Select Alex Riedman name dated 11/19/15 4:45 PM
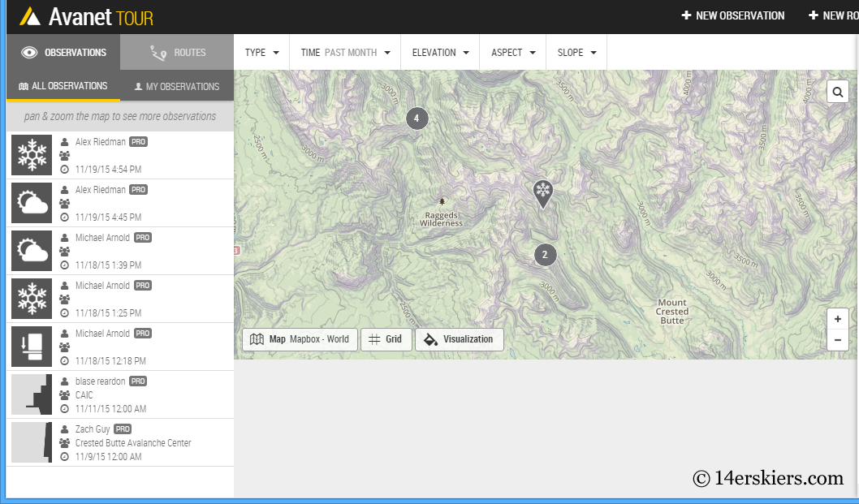The height and width of the screenshot is (504, 859). coord(100,190)
